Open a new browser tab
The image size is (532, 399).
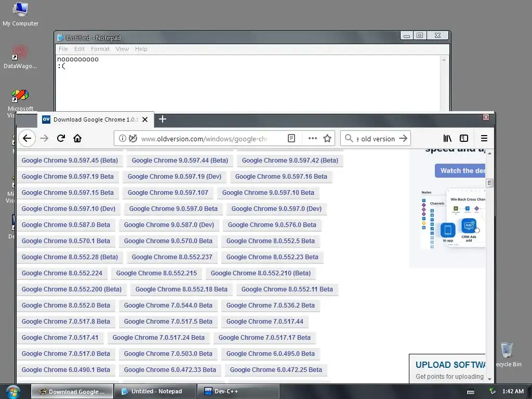(x=163, y=119)
